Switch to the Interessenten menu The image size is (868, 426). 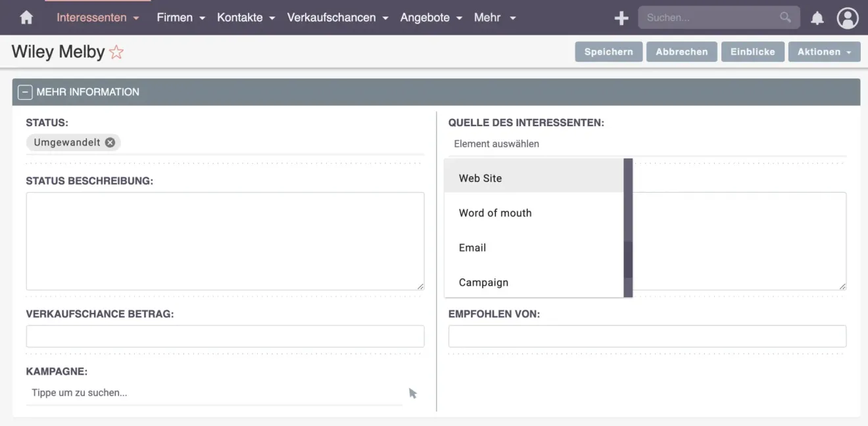point(91,18)
